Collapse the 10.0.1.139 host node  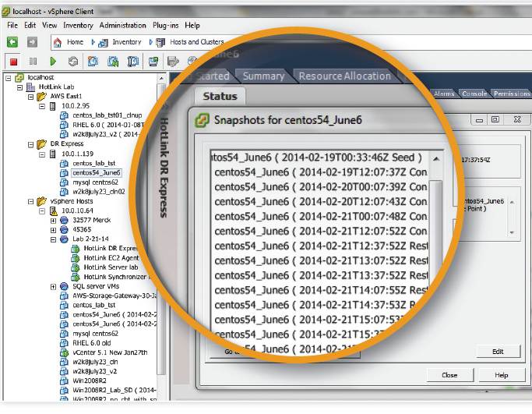(x=42, y=154)
